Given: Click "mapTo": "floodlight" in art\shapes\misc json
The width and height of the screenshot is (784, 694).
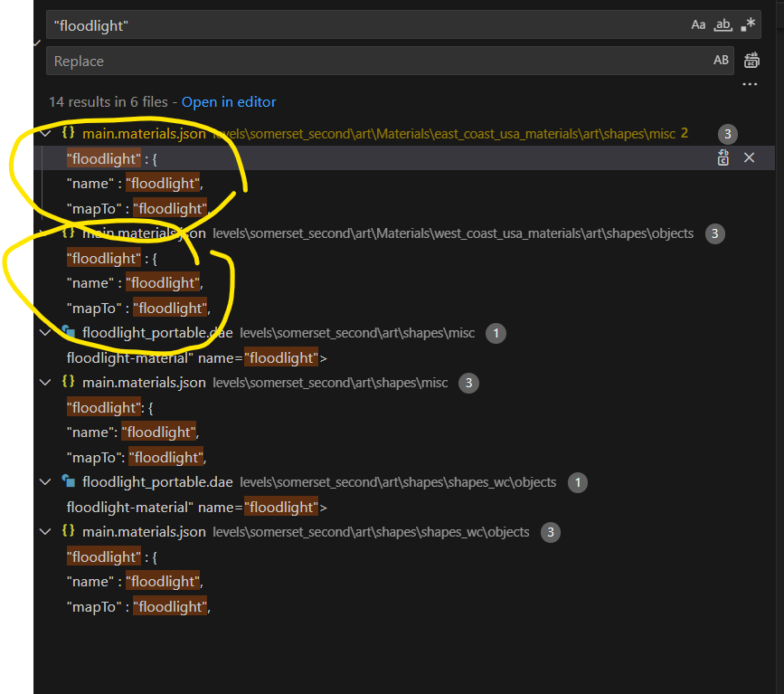Looking at the screenshot, I should pyautogui.click(x=137, y=457).
